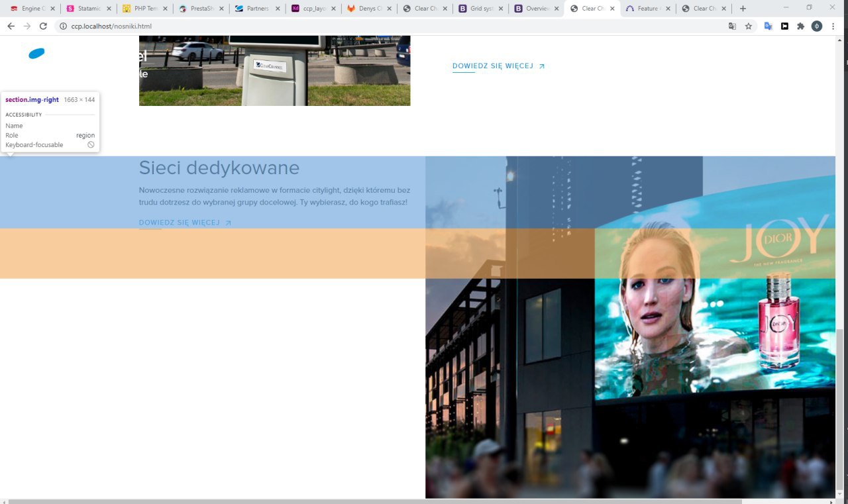Close the Overview tab
The width and height of the screenshot is (848, 504).
[558, 9]
